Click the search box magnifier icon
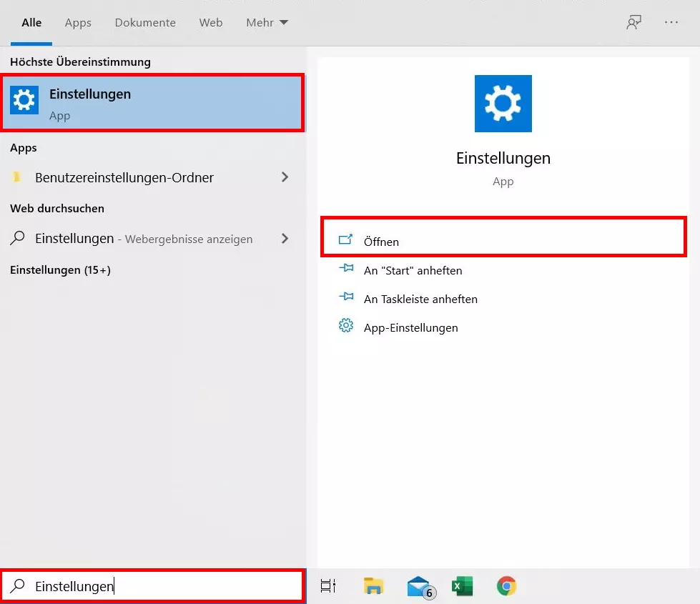The width and height of the screenshot is (700, 604). [17, 585]
